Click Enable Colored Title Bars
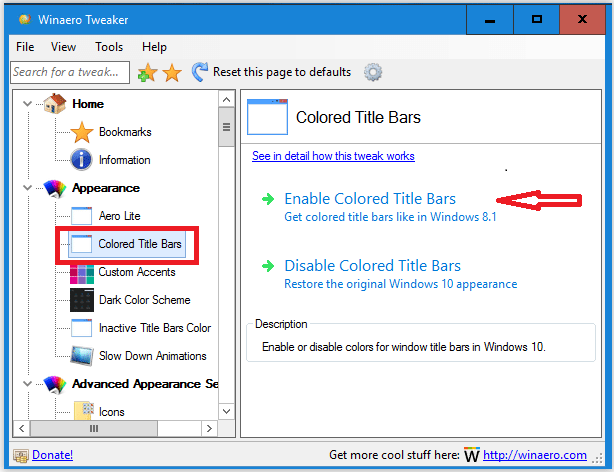 [x=370, y=199]
